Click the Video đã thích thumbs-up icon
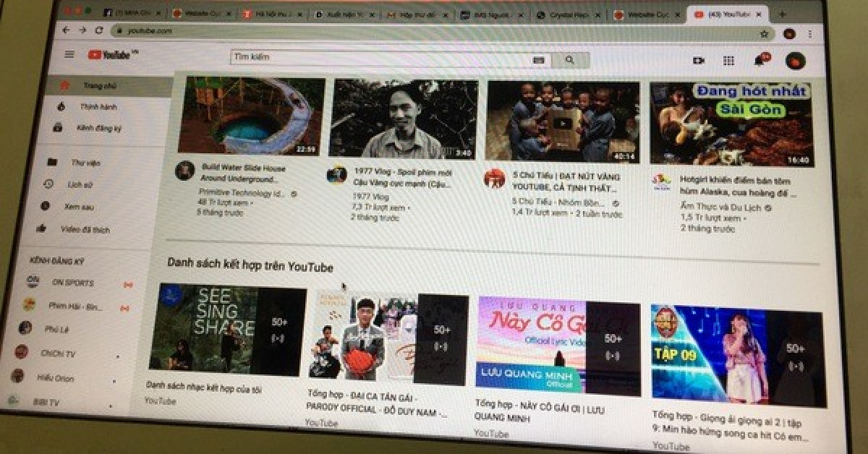 (x=42, y=229)
